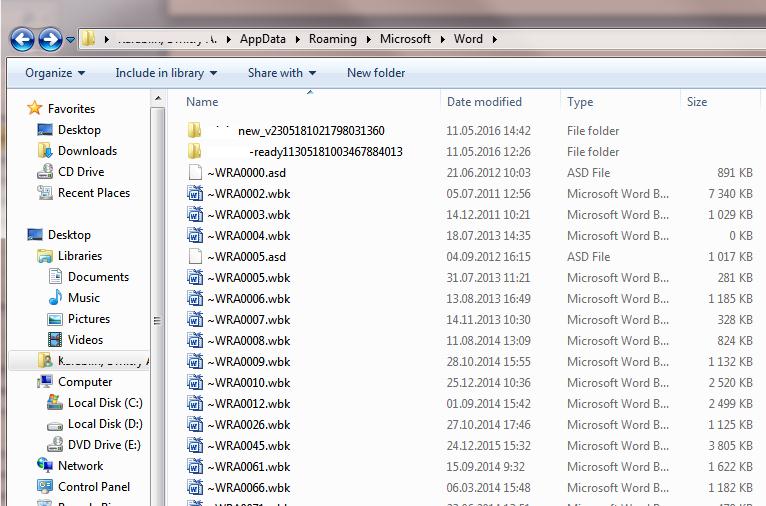Image resolution: width=766 pixels, height=506 pixels.
Task: Sort by Date modified column header
Action: coord(484,102)
